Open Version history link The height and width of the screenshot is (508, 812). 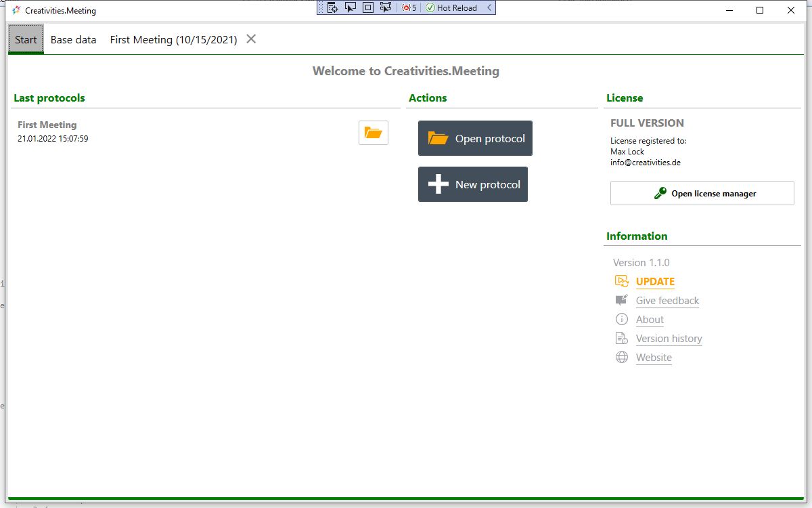point(669,339)
